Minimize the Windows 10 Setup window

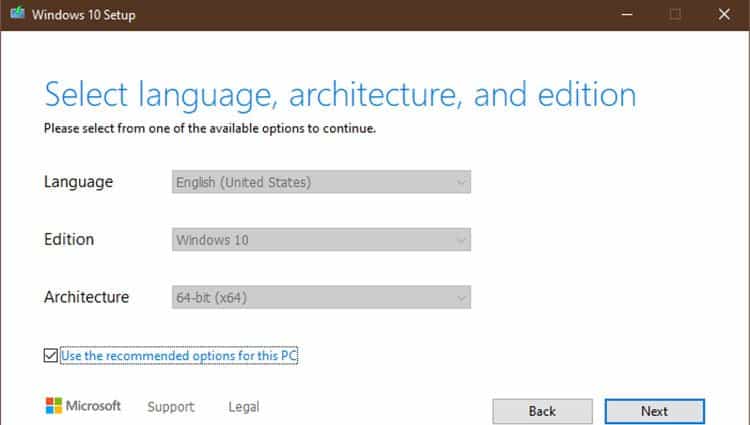(x=627, y=14)
